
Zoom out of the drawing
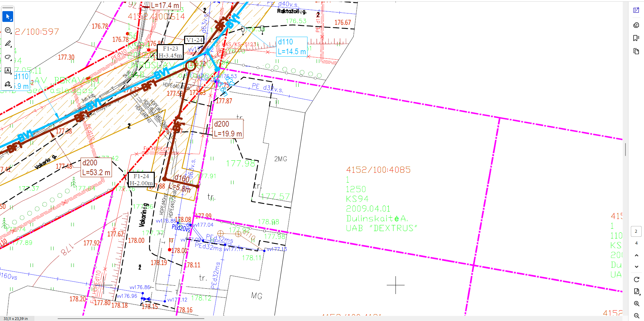click(636, 316)
